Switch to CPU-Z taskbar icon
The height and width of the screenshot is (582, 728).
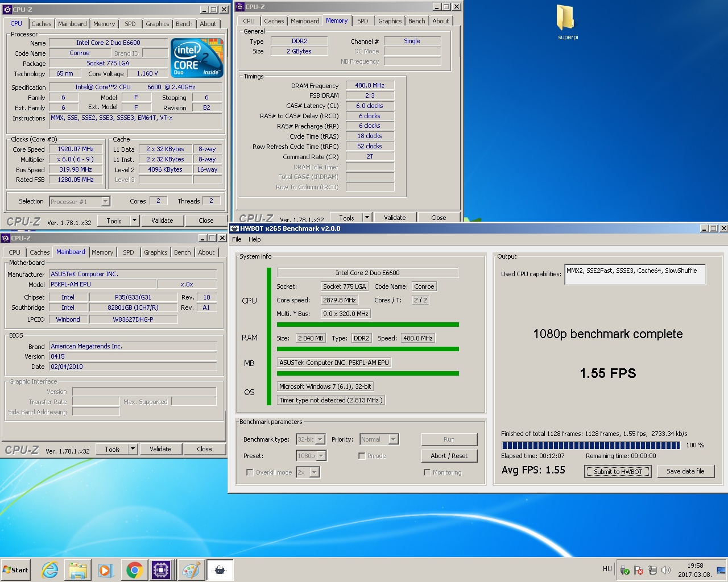pyautogui.click(x=162, y=569)
